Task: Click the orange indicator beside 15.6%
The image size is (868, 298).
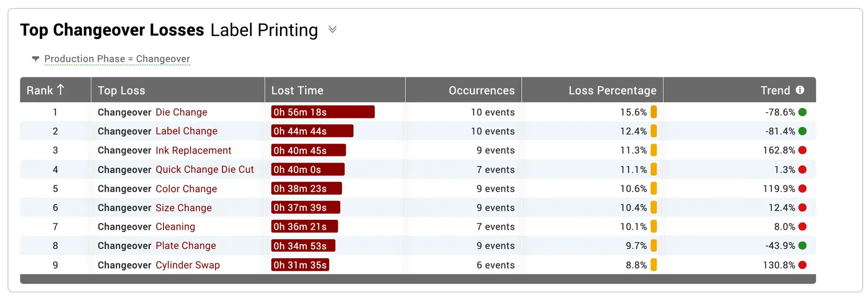Action: tap(654, 112)
